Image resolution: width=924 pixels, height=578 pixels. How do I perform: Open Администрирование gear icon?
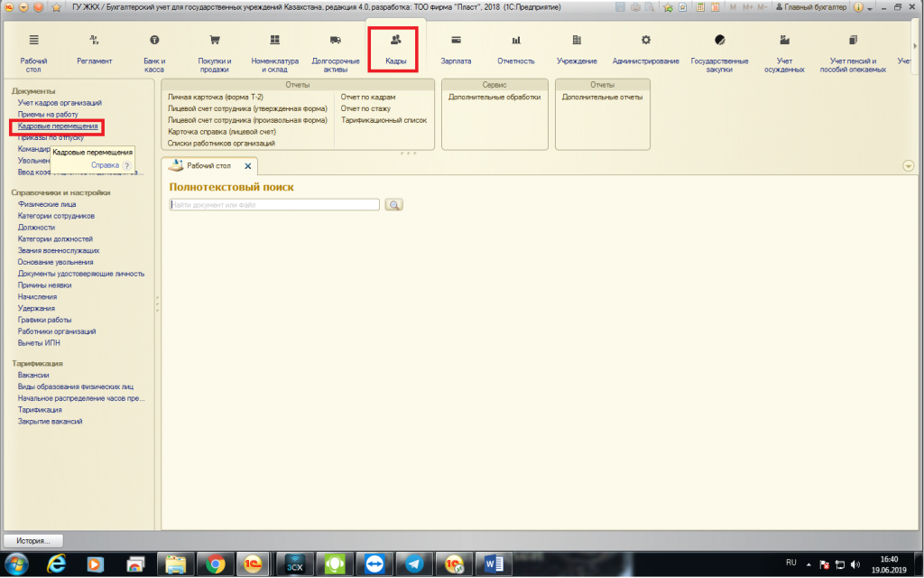pyautogui.click(x=645, y=41)
